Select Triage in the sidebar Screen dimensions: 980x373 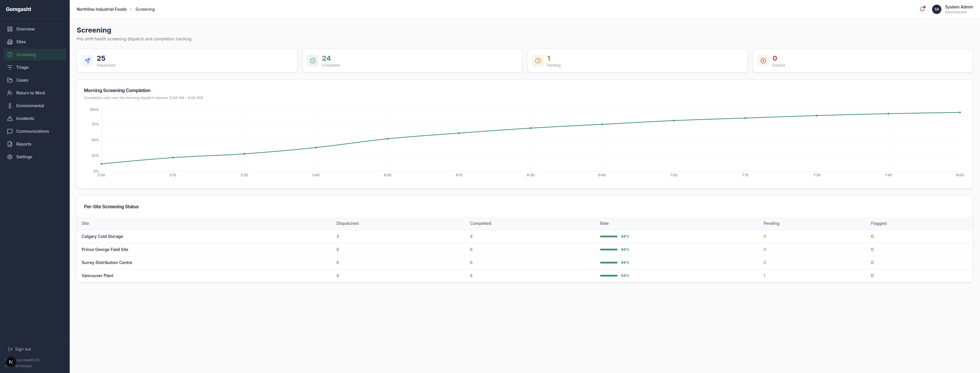tap(35, 67)
